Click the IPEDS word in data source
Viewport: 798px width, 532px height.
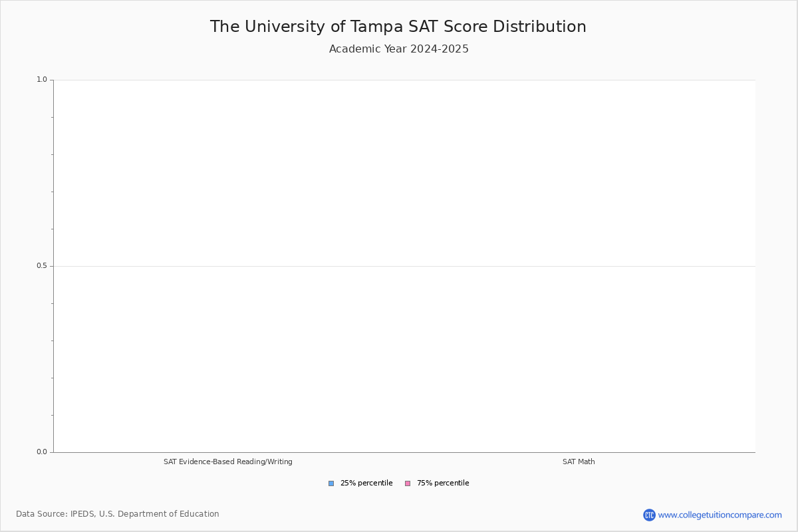[x=82, y=514]
